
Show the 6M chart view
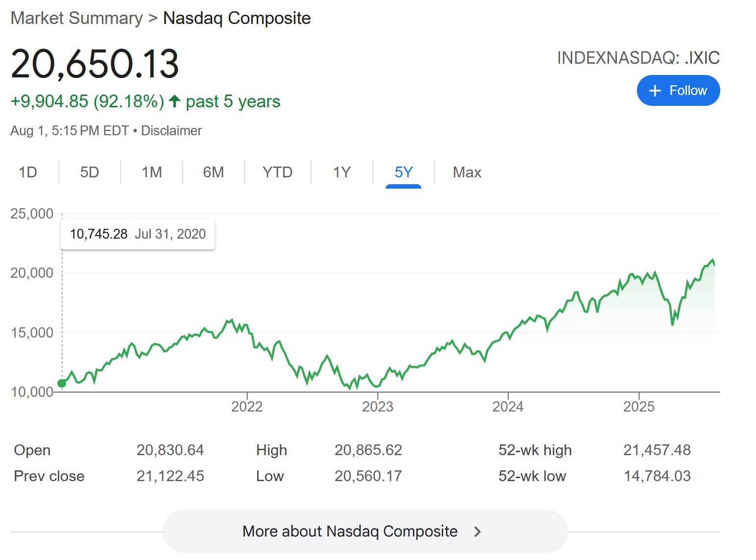pyautogui.click(x=214, y=172)
